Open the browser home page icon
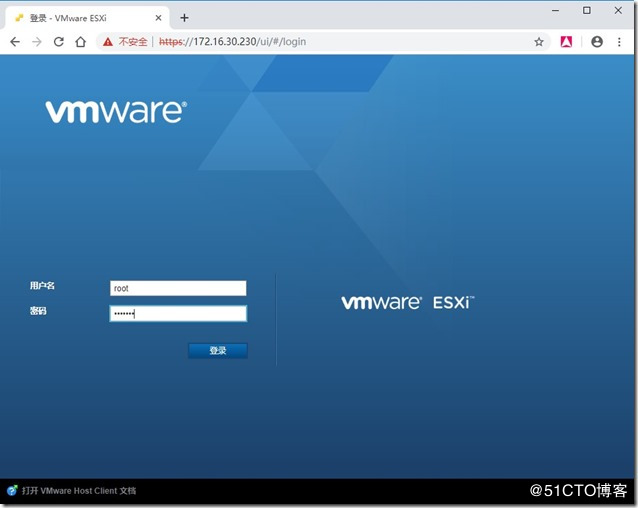 click(81, 41)
